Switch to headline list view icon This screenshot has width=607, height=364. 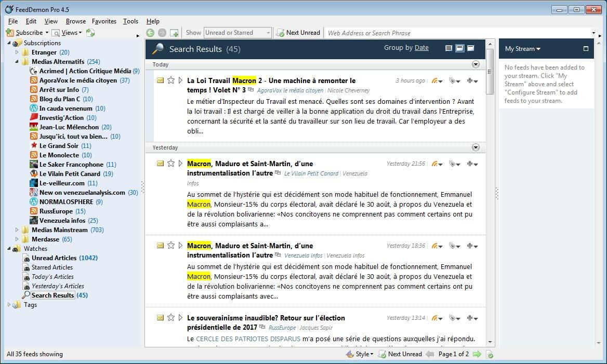click(x=448, y=48)
